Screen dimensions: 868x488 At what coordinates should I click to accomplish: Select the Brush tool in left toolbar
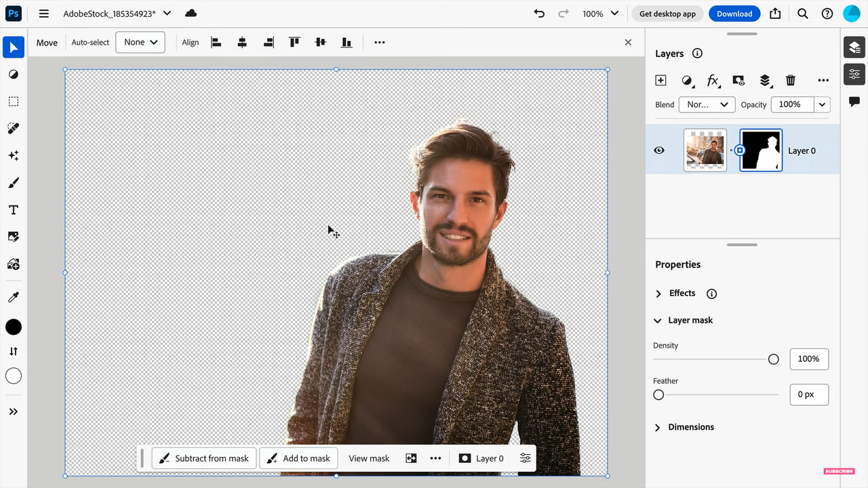pyautogui.click(x=14, y=183)
